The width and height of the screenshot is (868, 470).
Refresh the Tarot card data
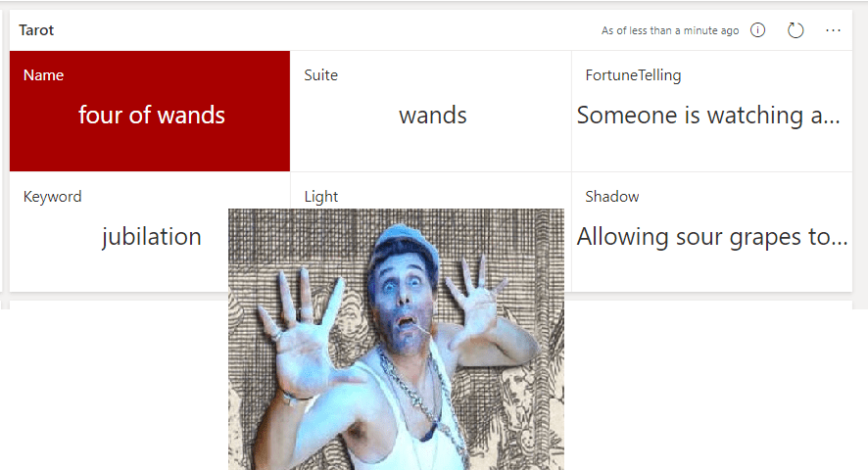click(795, 30)
